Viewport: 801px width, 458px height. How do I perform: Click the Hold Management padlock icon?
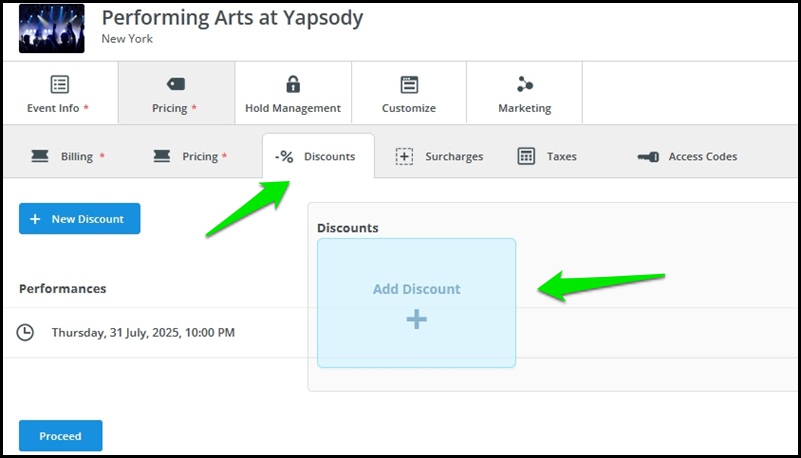(x=293, y=84)
